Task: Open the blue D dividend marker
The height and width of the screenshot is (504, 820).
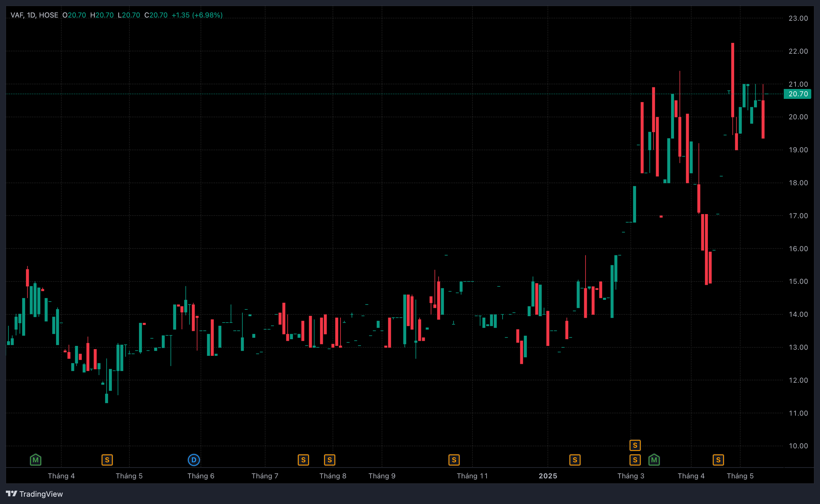Action: coord(194,460)
